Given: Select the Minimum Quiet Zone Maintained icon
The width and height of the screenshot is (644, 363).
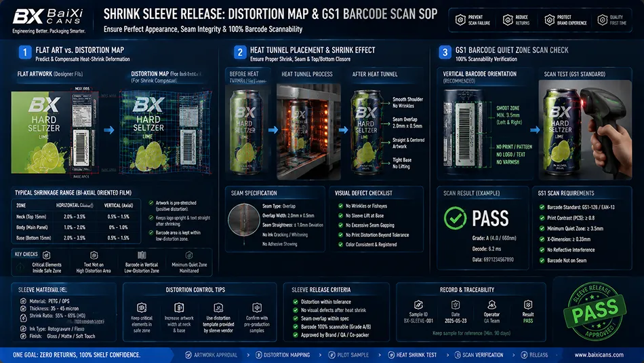Looking at the screenshot, I should 189,255.
